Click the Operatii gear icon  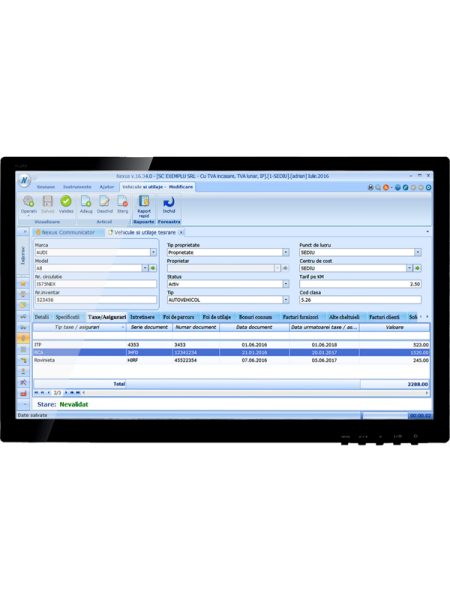pos(28,201)
